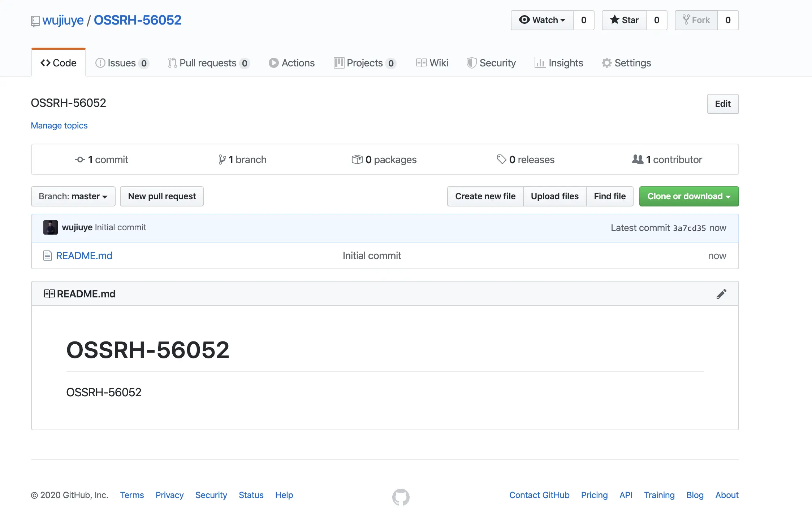Star the OSSRH-56052 repository

(x=624, y=20)
